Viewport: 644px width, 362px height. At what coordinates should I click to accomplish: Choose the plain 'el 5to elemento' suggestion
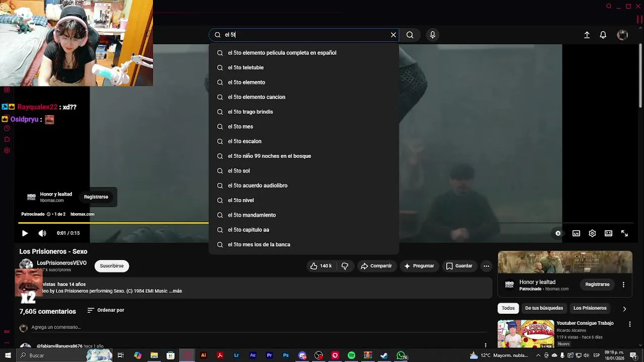pyautogui.click(x=304, y=82)
